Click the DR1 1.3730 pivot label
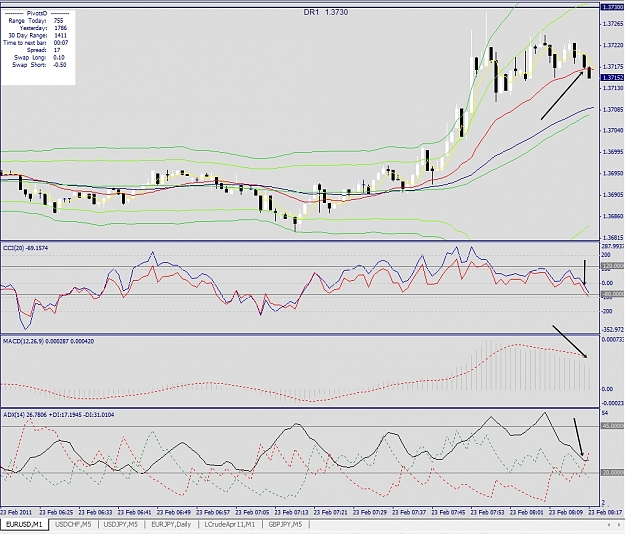The image size is (625, 534). (326, 12)
